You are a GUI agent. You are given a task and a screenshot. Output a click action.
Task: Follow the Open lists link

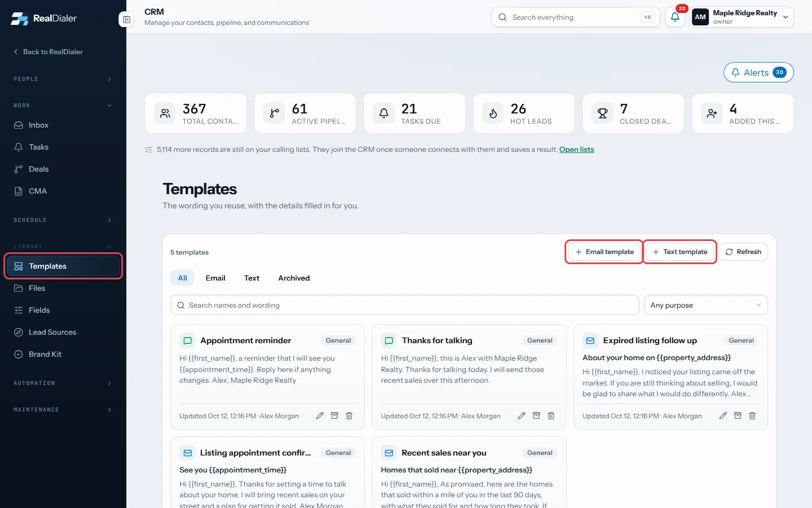point(576,150)
